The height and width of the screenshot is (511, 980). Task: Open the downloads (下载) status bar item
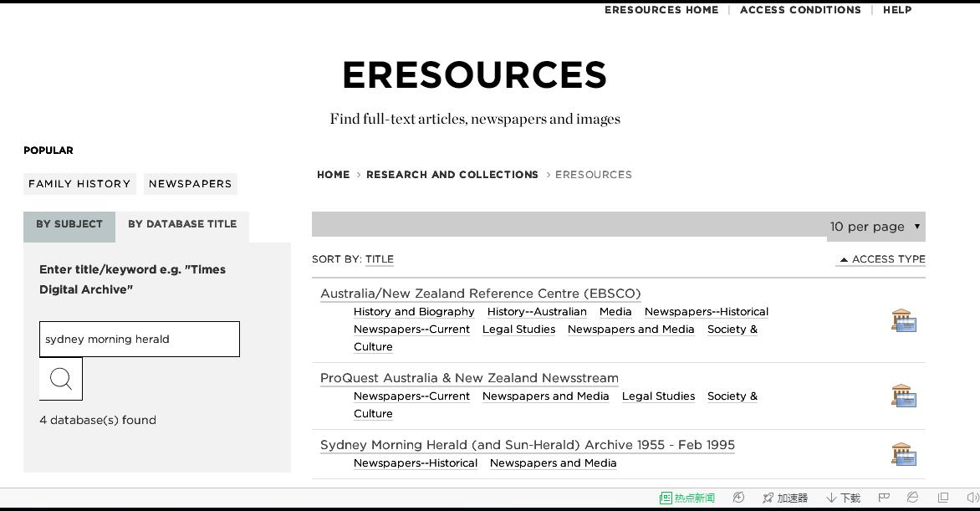coord(843,498)
